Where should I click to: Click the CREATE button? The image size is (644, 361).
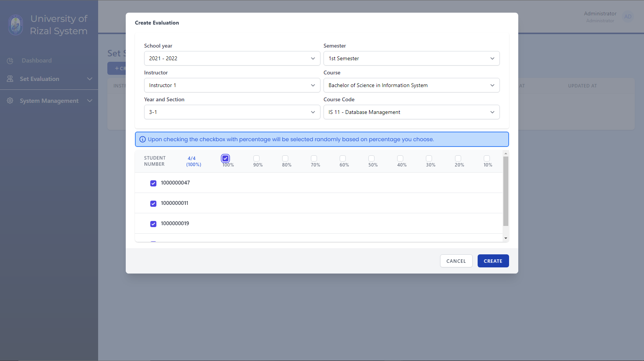point(493,261)
